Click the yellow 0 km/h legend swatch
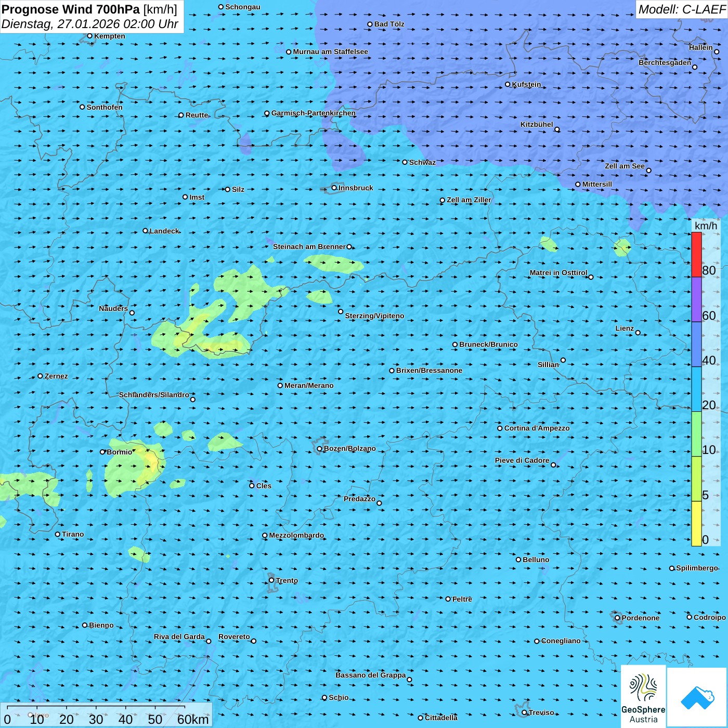 [x=696, y=524]
